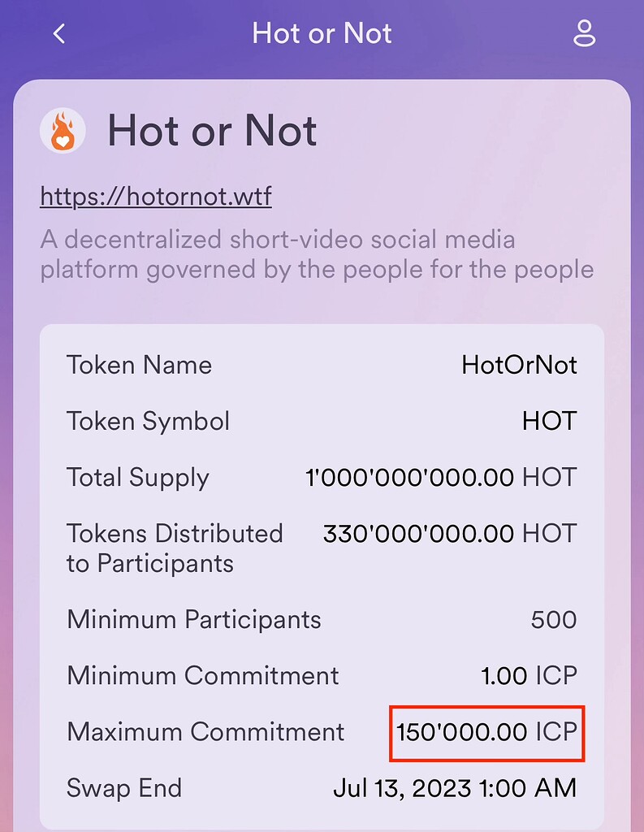Image resolution: width=644 pixels, height=832 pixels.
Task: Select the circular logo badge beside the title
Action: [x=63, y=130]
